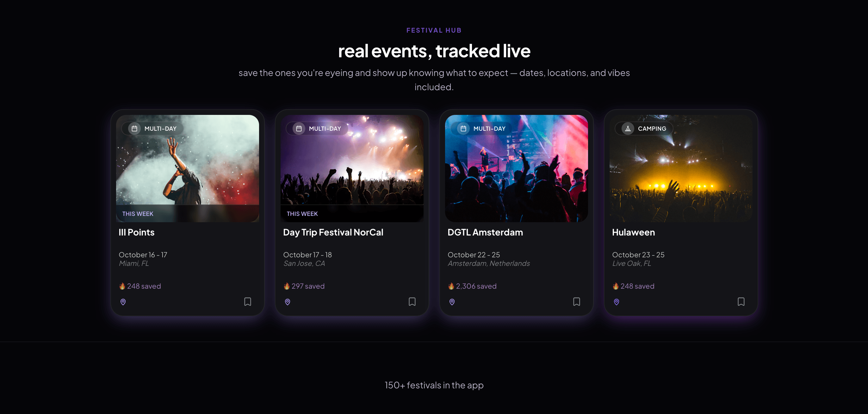Open the DGTL Amsterdam title link
The width and height of the screenshot is (868, 414).
[485, 232]
